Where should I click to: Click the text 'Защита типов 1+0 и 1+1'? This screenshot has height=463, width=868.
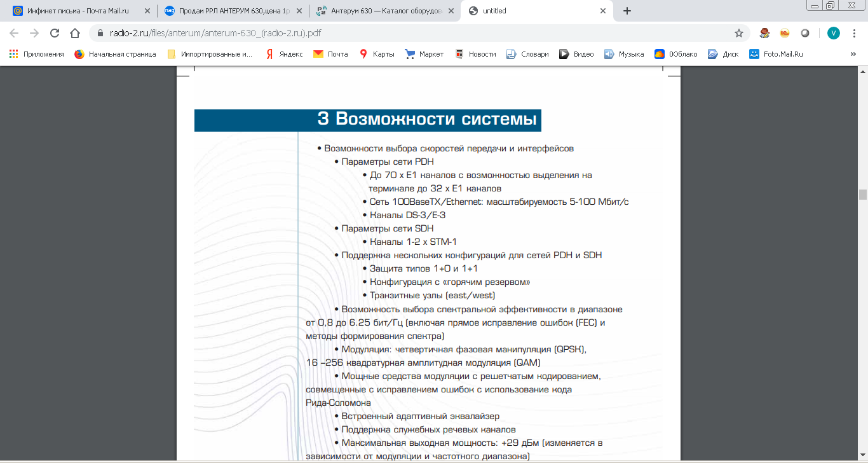424,268
